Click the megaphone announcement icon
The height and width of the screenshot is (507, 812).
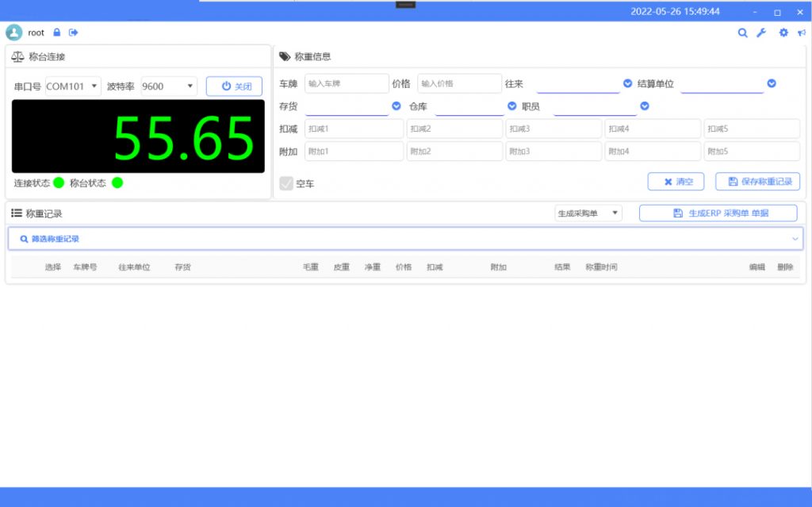click(801, 33)
